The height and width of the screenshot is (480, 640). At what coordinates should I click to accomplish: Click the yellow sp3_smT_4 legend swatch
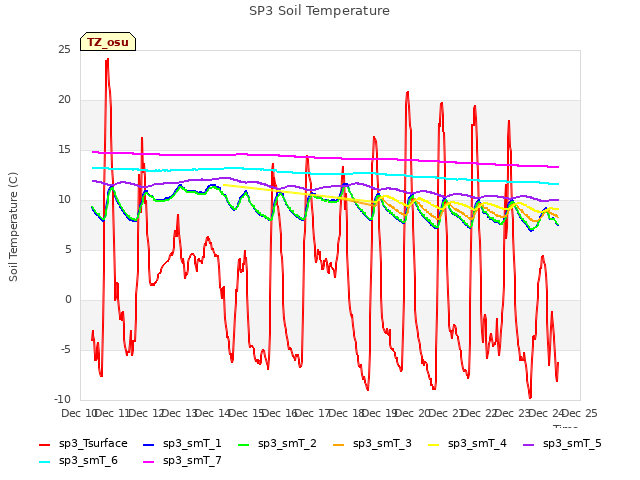[x=434, y=444]
